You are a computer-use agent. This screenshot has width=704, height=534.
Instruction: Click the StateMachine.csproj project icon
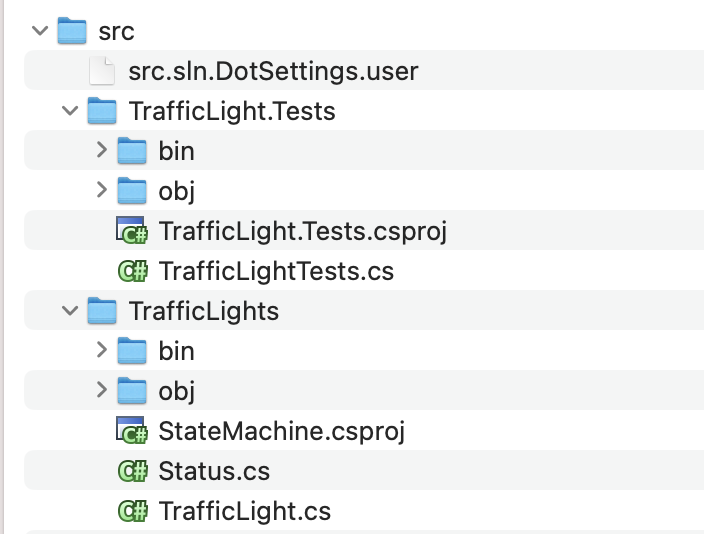(x=133, y=431)
